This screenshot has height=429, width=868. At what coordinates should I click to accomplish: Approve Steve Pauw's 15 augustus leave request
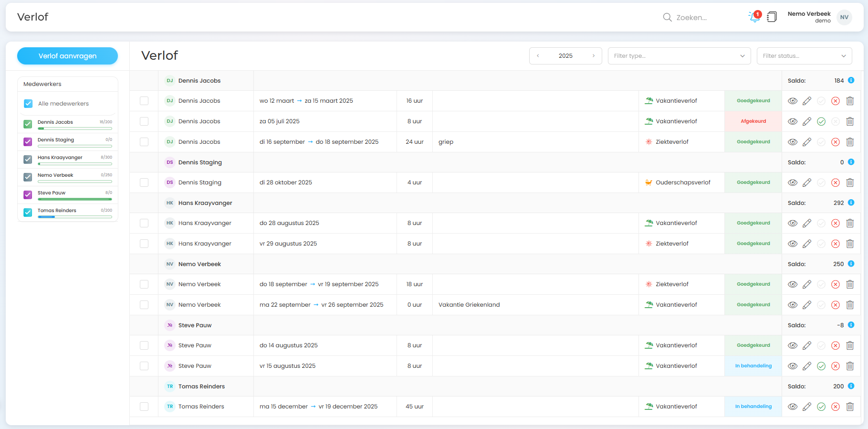point(821,366)
